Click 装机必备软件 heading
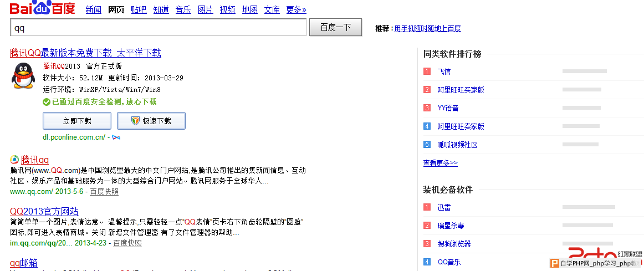Screen dimensions: 644x271 tap(448, 190)
